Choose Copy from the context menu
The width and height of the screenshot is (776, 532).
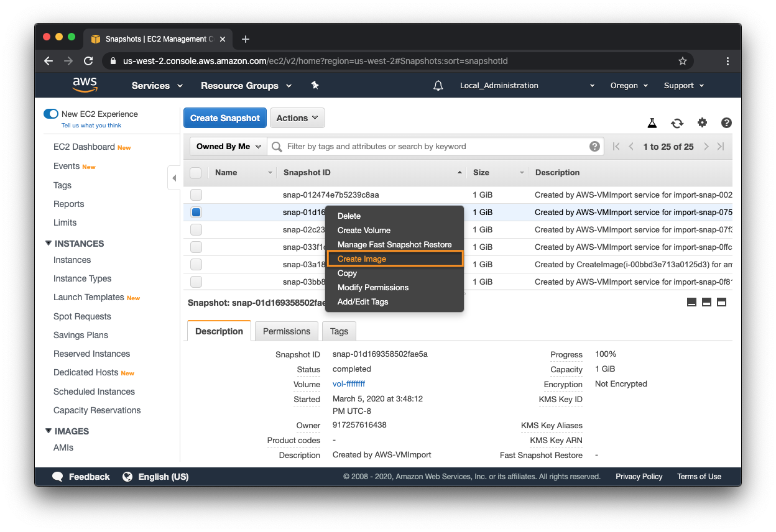tap(395, 273)
